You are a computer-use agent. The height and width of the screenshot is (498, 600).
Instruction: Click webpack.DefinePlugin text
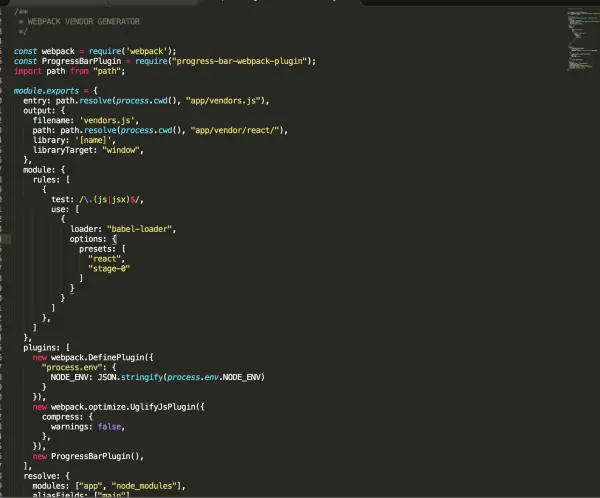(x=98, y=358)
